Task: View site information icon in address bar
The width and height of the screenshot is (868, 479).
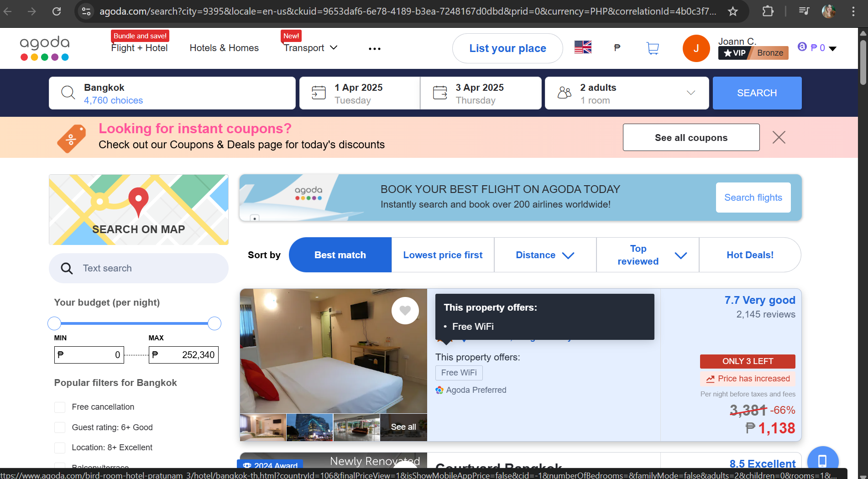Action: pos(86,11)
